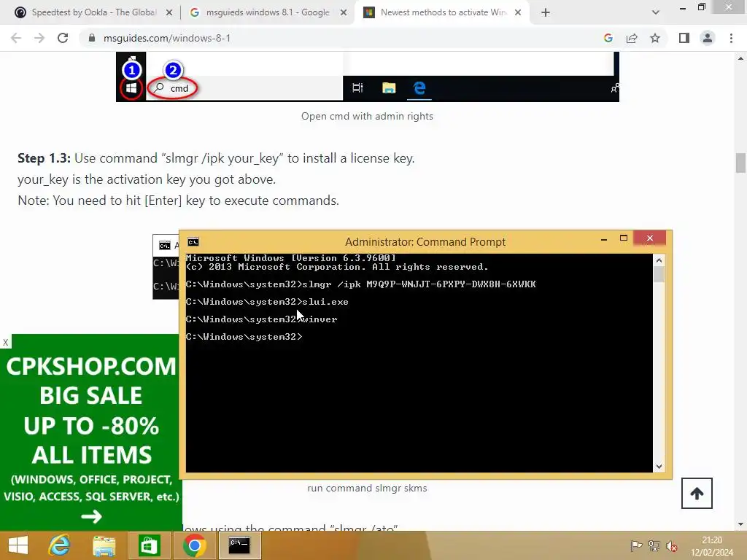Expand the tab search chevron

tap(656, 12)
